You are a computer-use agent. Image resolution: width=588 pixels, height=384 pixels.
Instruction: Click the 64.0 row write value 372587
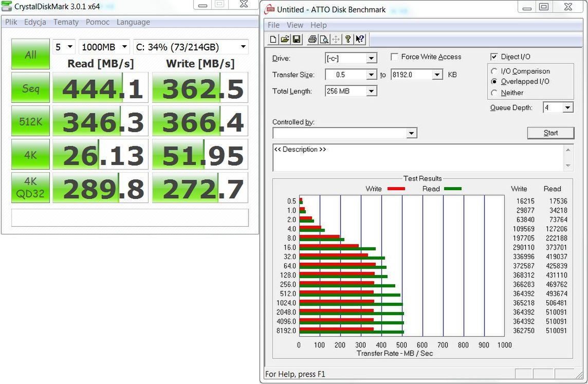click(x=524, y=266)
